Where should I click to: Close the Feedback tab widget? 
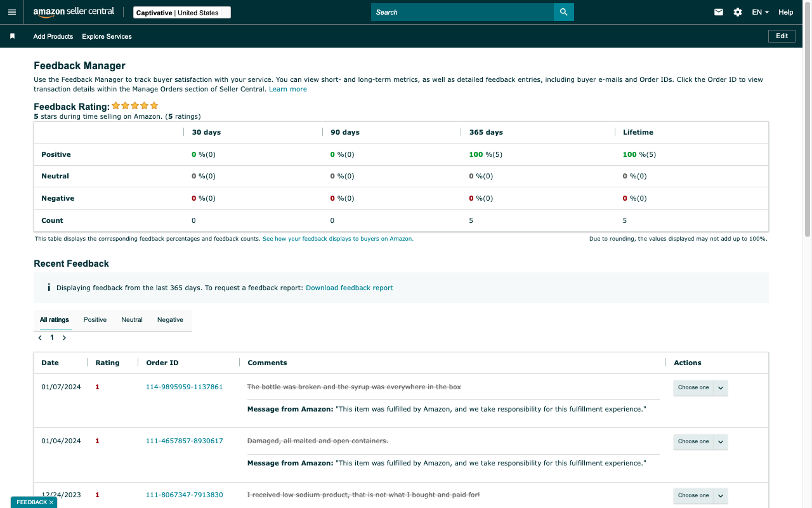click(x=51, y=502)
